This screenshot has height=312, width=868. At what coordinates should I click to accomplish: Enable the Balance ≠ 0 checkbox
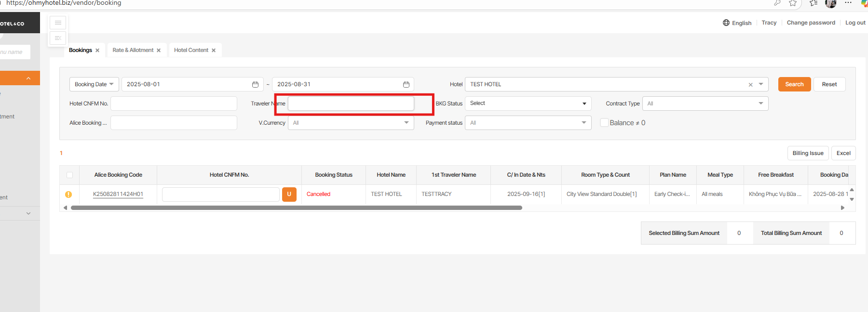(x=604, y=123)
